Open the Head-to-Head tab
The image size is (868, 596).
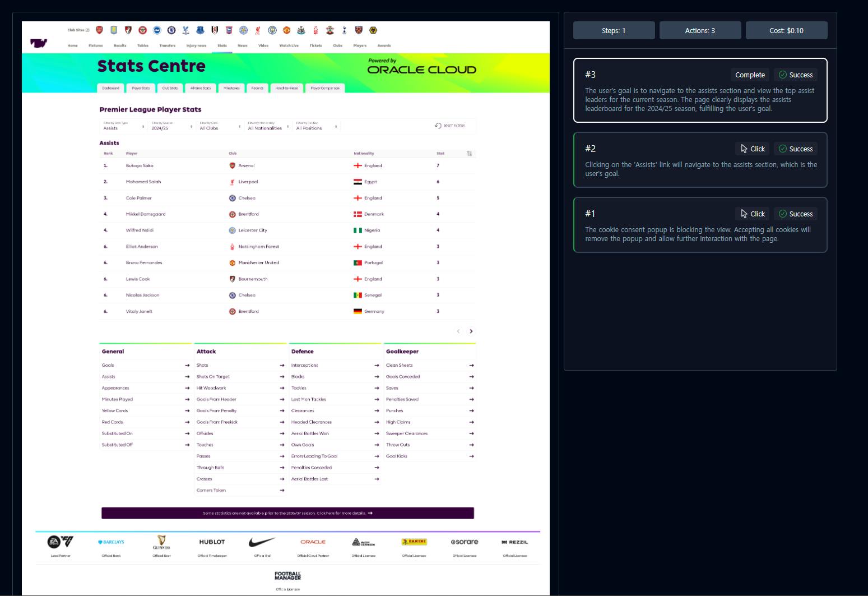coord(287,88)
